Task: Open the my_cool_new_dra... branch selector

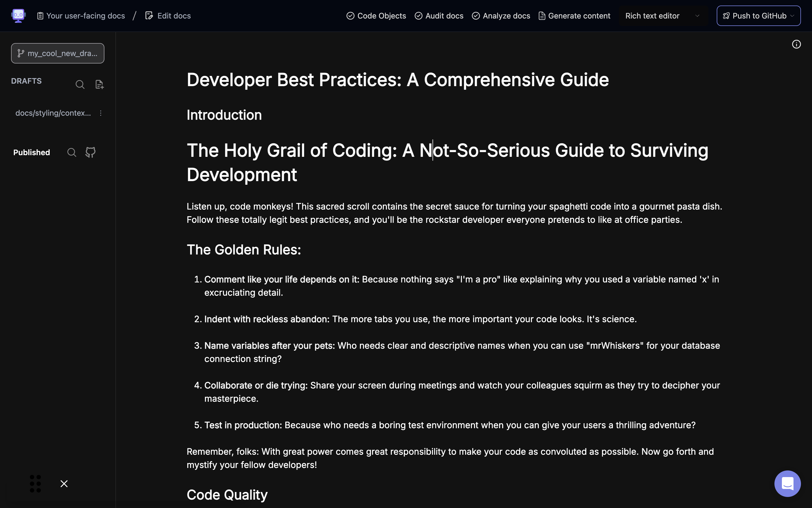Action: [57, 53]
